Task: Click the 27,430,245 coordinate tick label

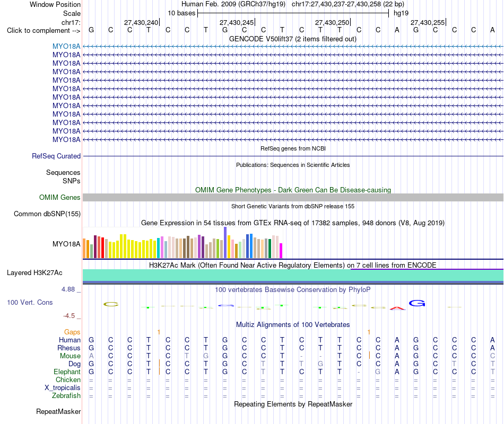Action: [x=237, y=22]
